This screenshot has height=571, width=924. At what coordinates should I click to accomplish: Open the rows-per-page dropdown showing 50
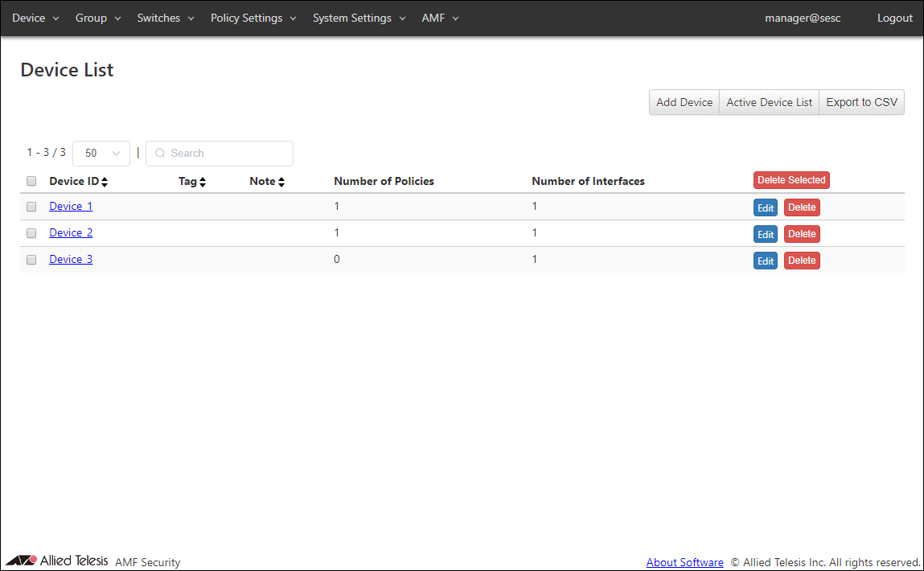[101, 153]
